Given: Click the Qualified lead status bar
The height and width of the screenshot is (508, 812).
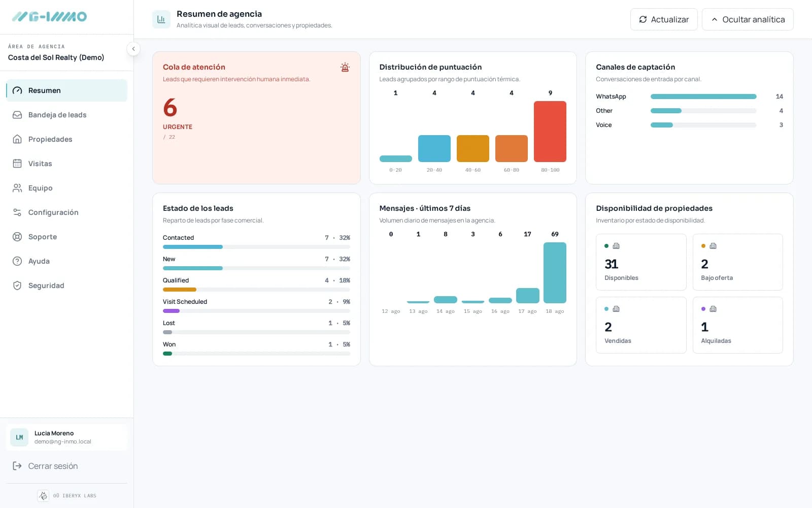Looking at the screenshot, I should pyautogui.click(x=256, y=290).
